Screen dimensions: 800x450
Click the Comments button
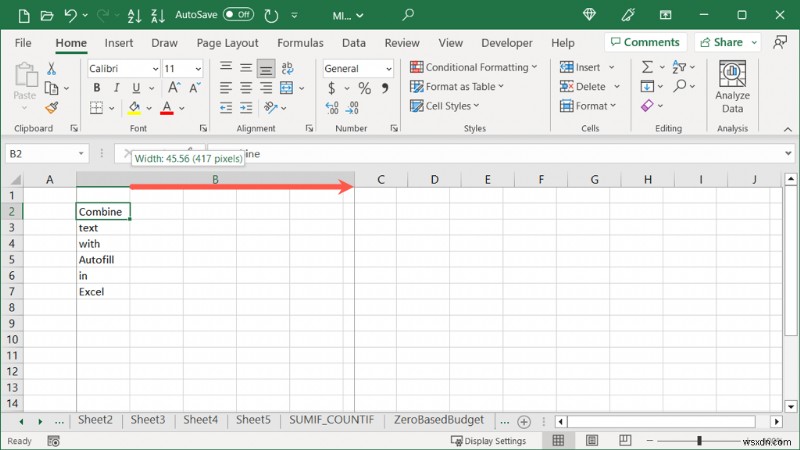point(645,42)
